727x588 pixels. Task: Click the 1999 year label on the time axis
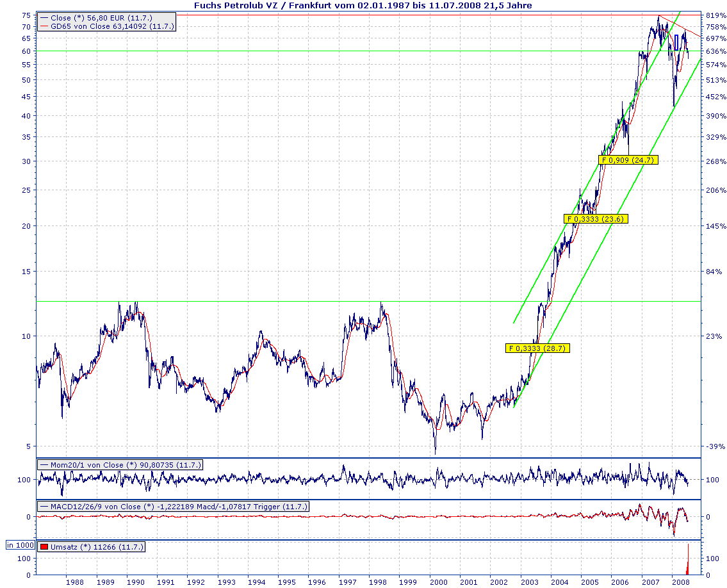(407, 582)
